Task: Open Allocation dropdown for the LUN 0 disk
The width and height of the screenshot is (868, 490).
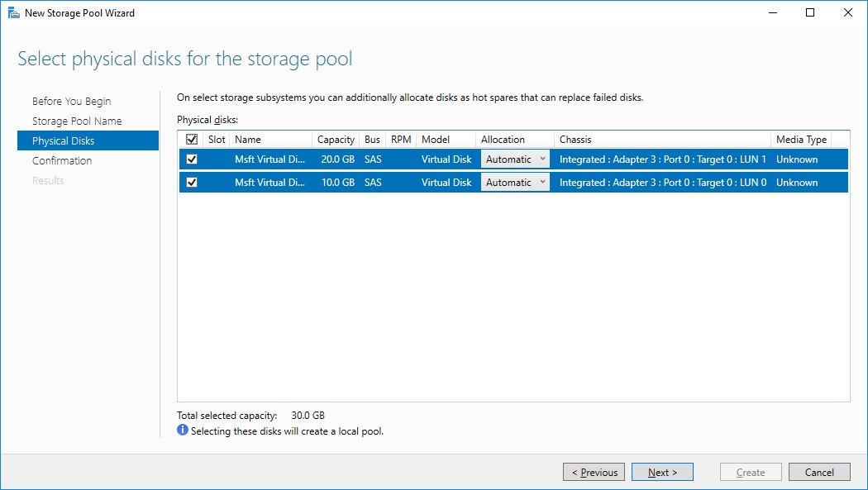Action: coord(542,182)
